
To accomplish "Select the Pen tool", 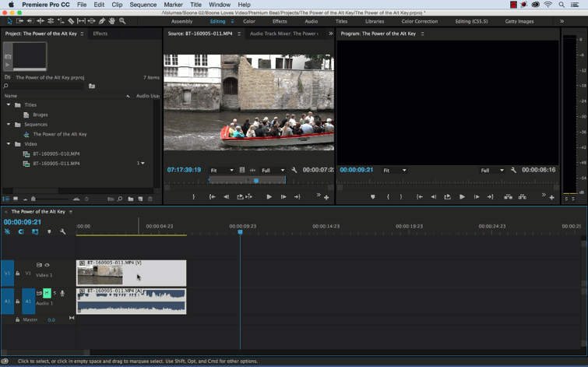I will (101, 21).
